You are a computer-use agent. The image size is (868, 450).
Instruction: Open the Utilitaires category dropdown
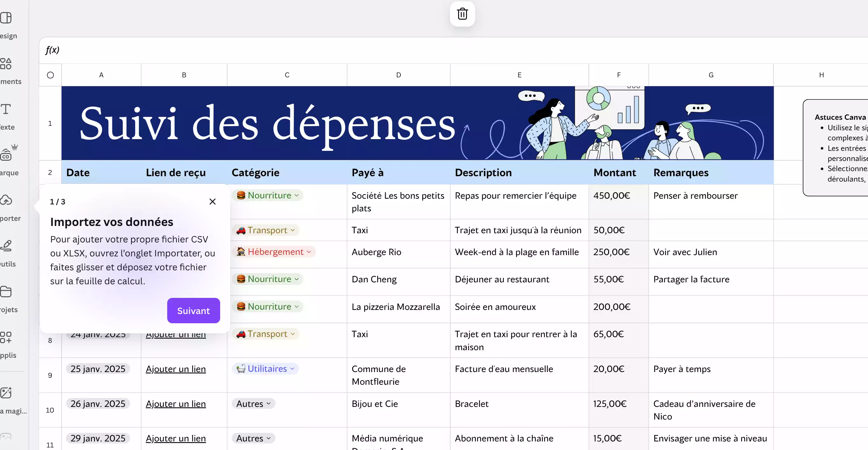click(265, 369)
